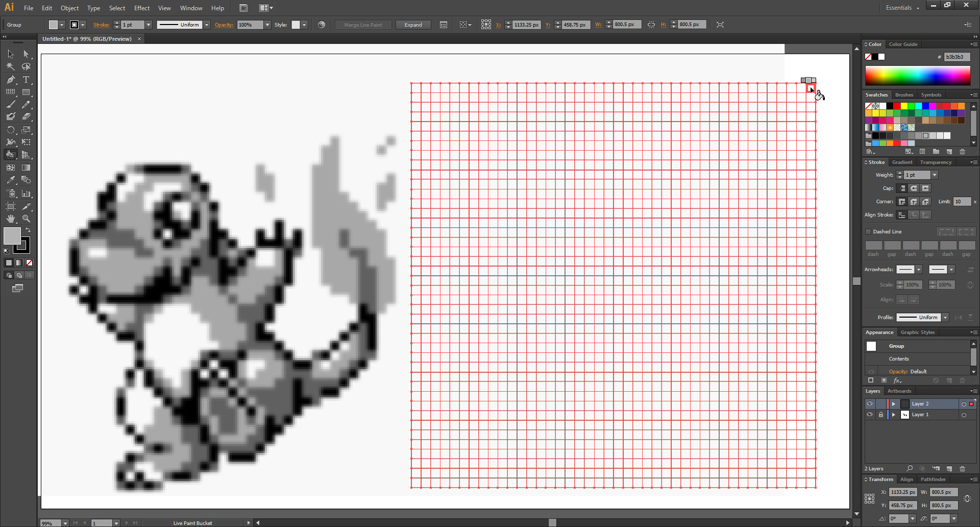Open Transform rotate angle dropdown
This screenshot has width=980, height=527.
[913, 518]
